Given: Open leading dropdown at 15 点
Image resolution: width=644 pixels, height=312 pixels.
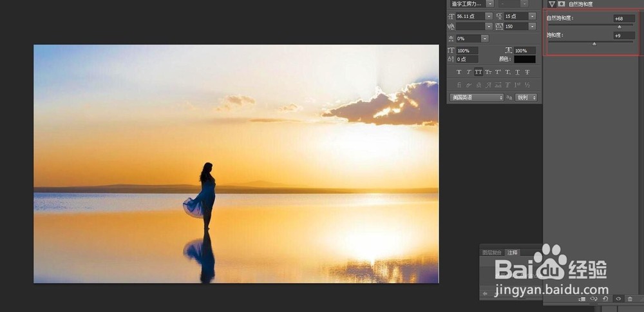Looking at the screenshot, I should [x=533, y=16].
